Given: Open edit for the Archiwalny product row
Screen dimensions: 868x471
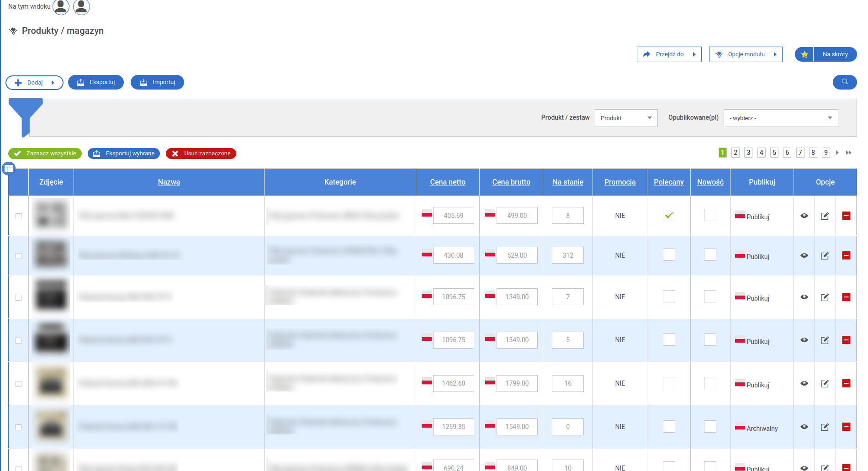Looking at the screenshot, I should (825, 427).
